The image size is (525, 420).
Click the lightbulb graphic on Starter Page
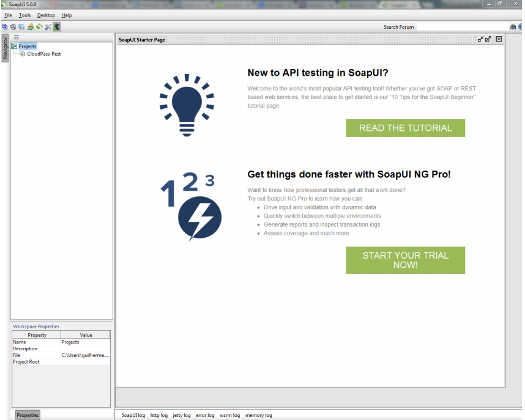(x=187, y=105)
